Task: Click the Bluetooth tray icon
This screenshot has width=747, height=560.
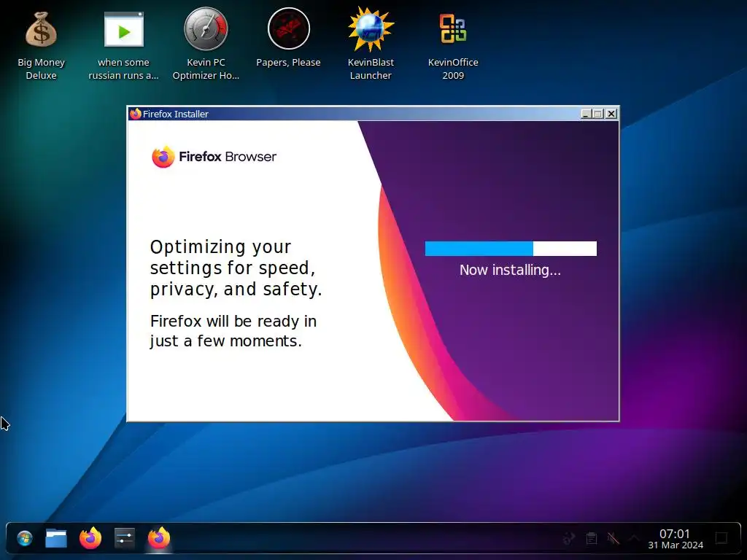Action: 568,539
